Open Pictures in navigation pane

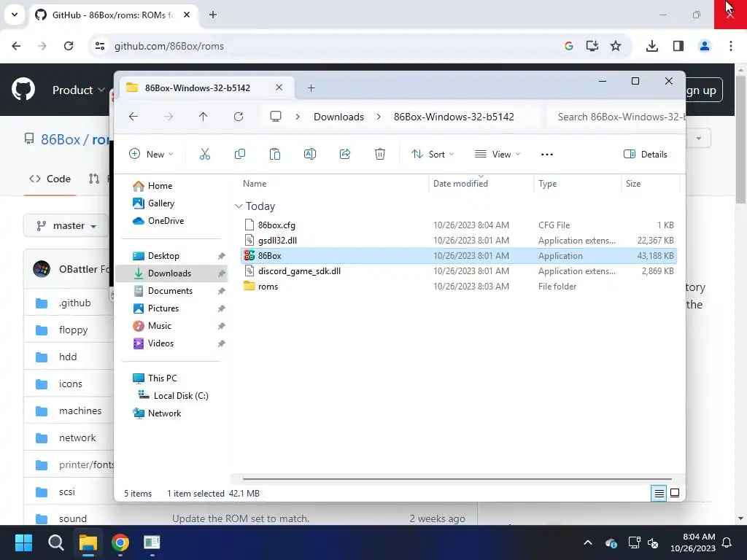tap(163, 308)
